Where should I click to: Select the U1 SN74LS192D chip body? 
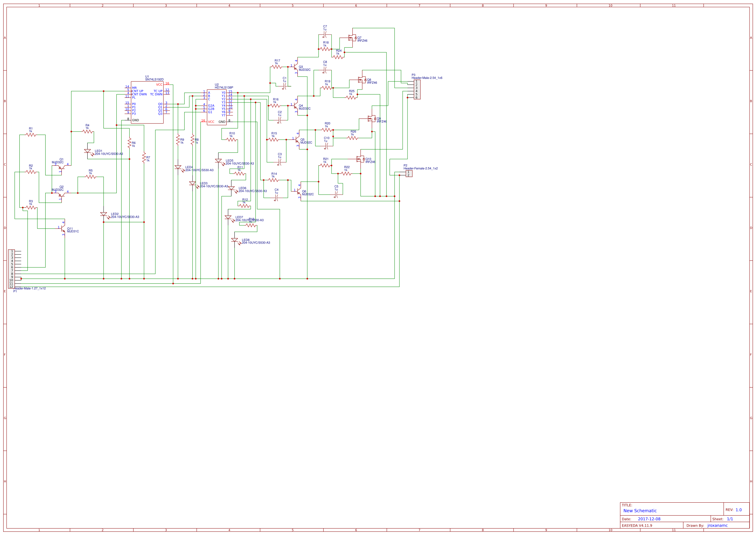[x=147, y=103]
